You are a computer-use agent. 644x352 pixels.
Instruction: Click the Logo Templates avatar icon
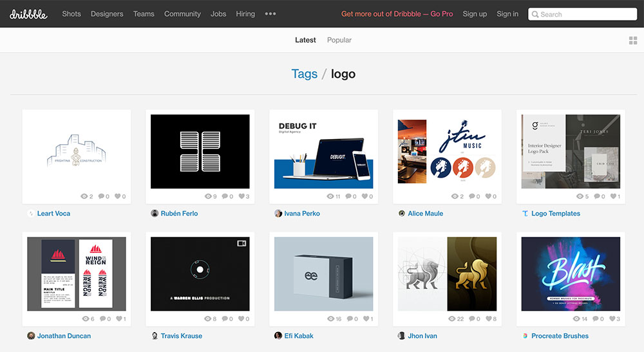(x=526, y=214)
